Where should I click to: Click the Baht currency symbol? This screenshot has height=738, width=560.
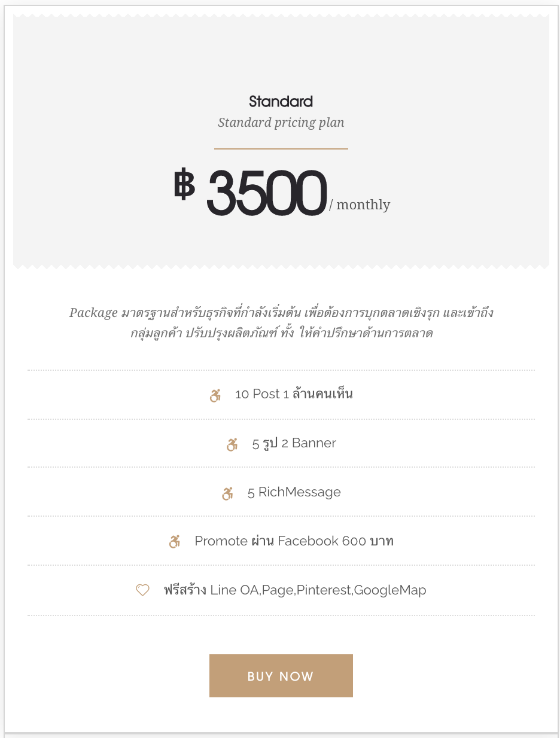pos(184,184)
